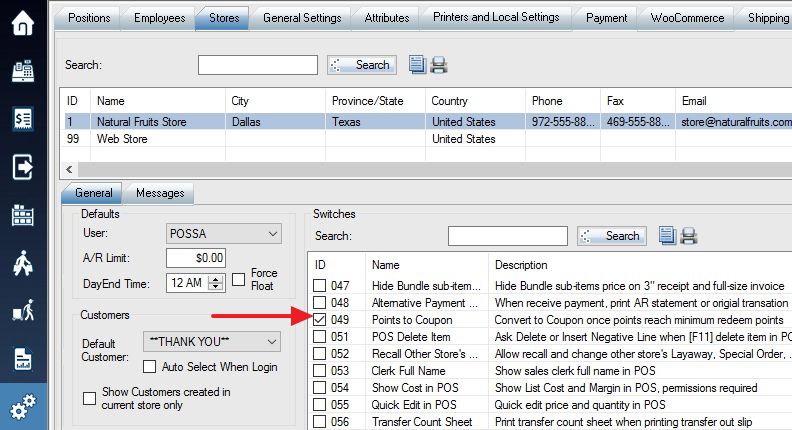Enable switch 048 Alternative Payment checkbox
792x430 pixels.
(x=319, y=303)
